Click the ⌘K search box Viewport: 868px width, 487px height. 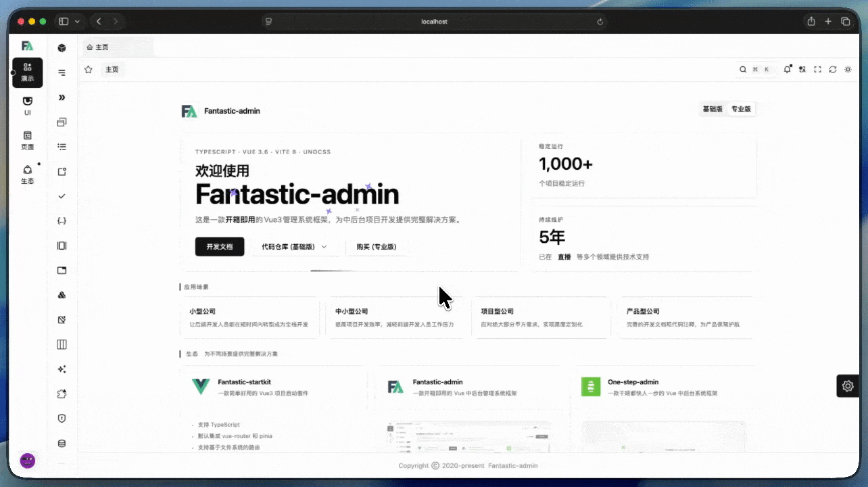[755, 70]
